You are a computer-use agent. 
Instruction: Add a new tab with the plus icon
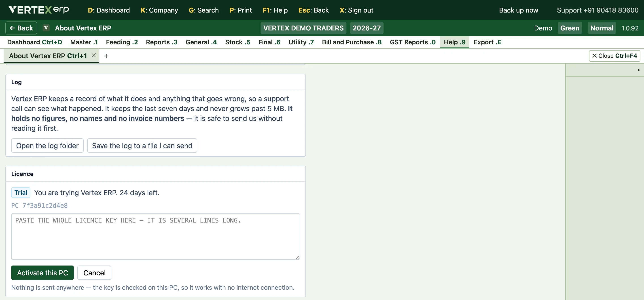106,56
